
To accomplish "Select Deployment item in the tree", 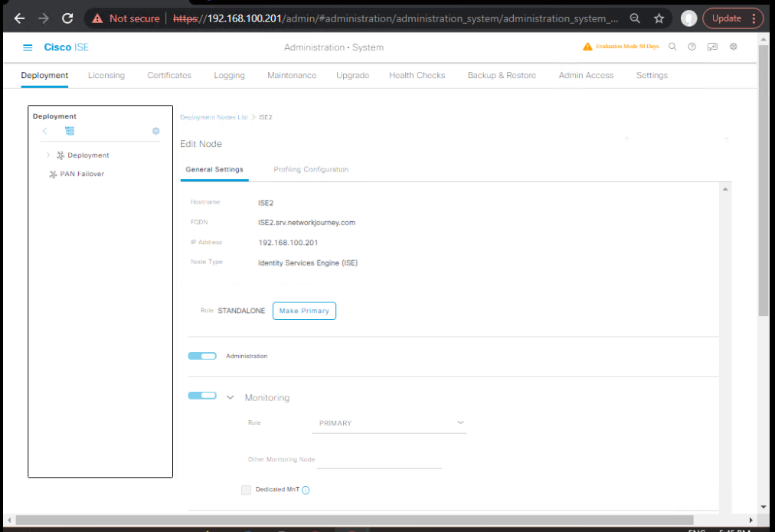I will point(89,155).
